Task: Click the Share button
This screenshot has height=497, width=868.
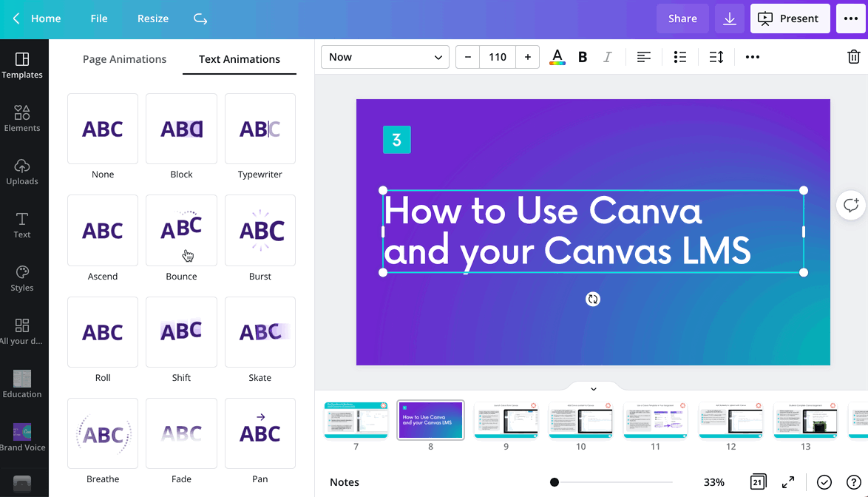Action: coord(682,18)
